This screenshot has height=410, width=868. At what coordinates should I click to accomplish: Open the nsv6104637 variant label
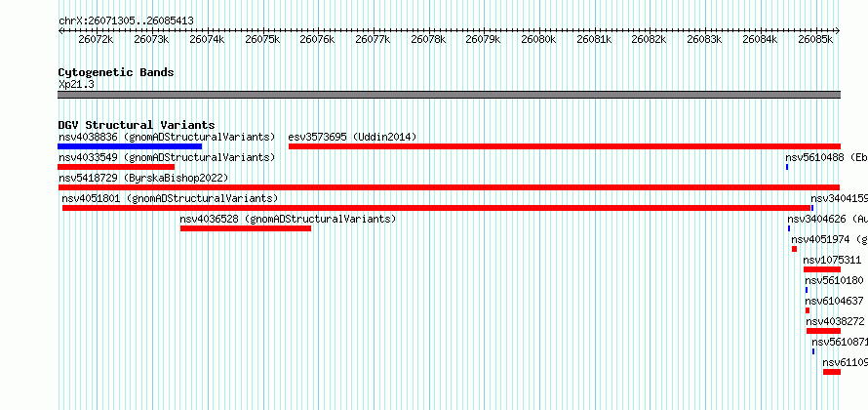[x=834, y=301]
